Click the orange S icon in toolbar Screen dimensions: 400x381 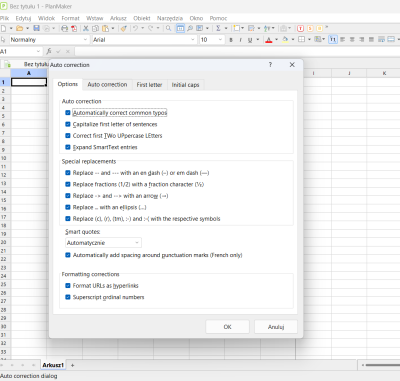[310, 28]
